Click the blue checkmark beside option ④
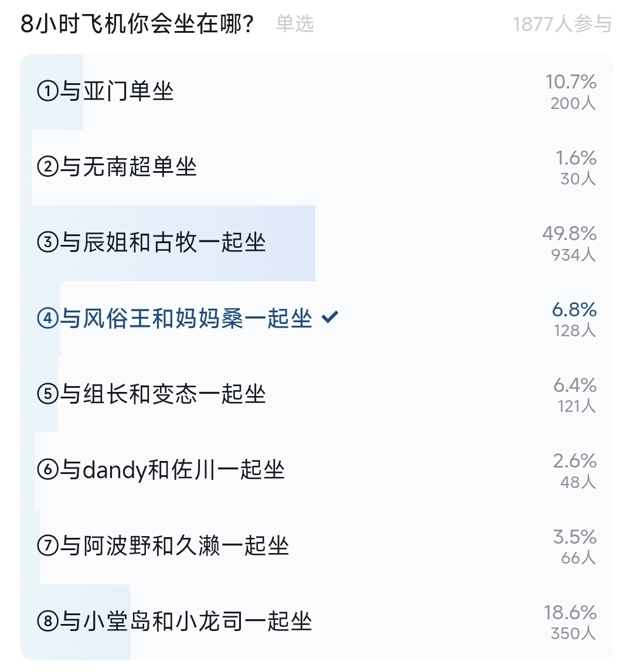The height and width of the screenshot is (672, 633). pos(330,318)
